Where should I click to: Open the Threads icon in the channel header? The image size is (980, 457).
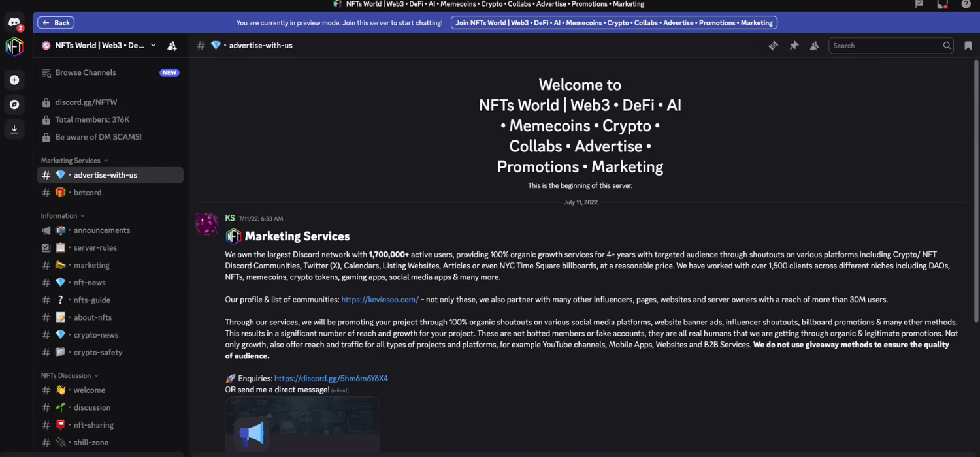coord(773,45)
